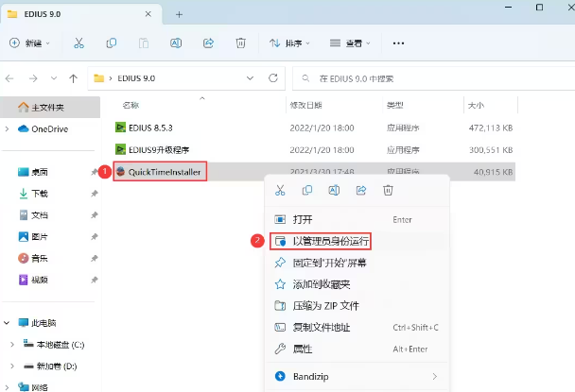Sort by the 大小 column header
575x392 pixels.
pyautogui.click(x=476, y=105)
